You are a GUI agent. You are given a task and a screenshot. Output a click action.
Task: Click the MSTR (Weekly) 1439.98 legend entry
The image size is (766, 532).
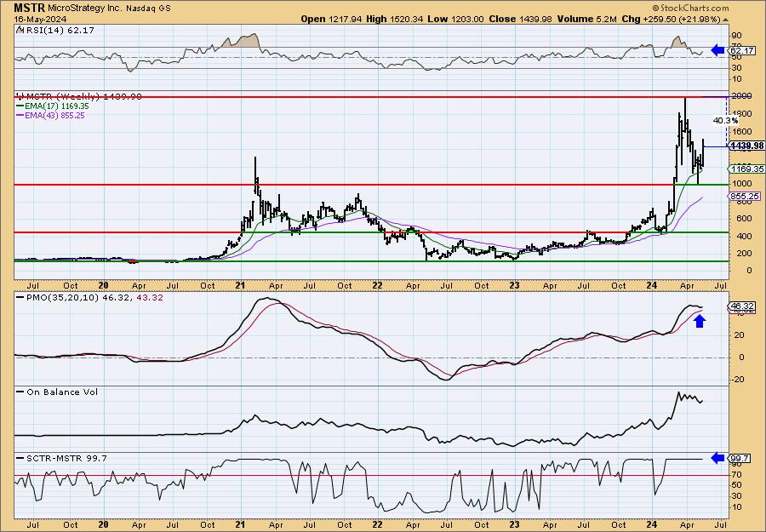(78, 96)
